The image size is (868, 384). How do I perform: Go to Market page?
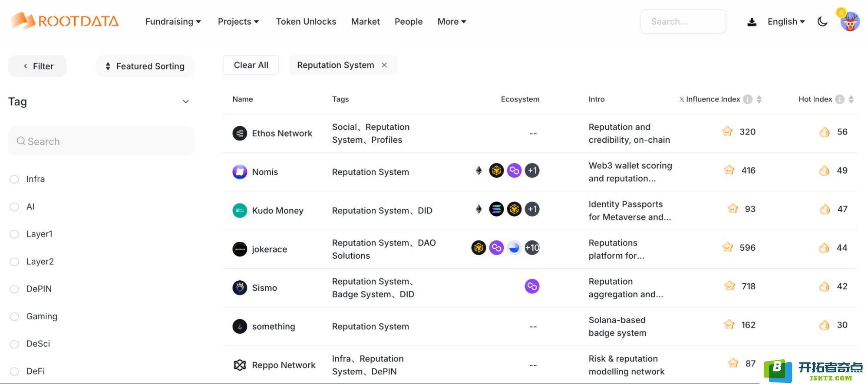[x=365, y=22]
